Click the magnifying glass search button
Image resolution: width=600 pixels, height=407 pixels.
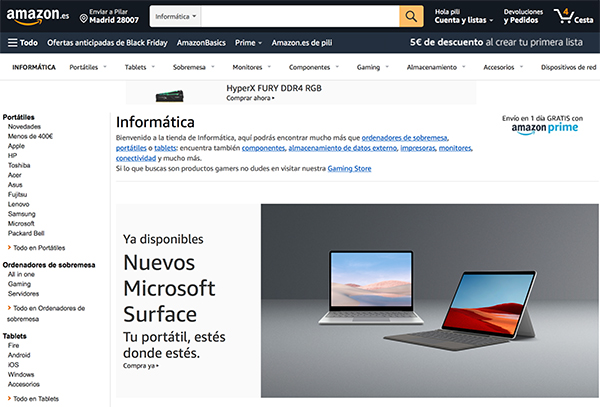coord(411,16)
